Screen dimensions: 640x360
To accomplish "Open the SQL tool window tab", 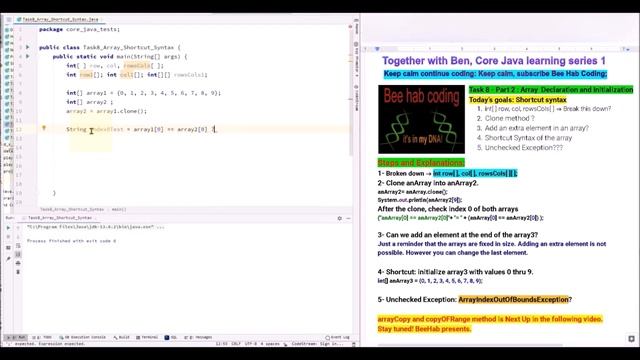I will tap(171, 338).
